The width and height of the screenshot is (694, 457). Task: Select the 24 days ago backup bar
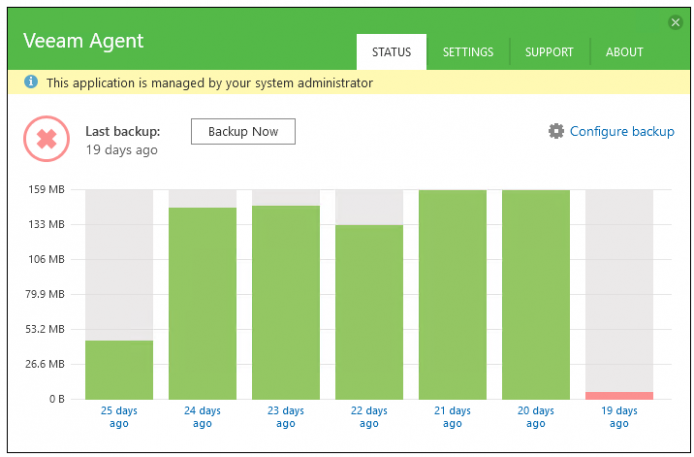202,303
